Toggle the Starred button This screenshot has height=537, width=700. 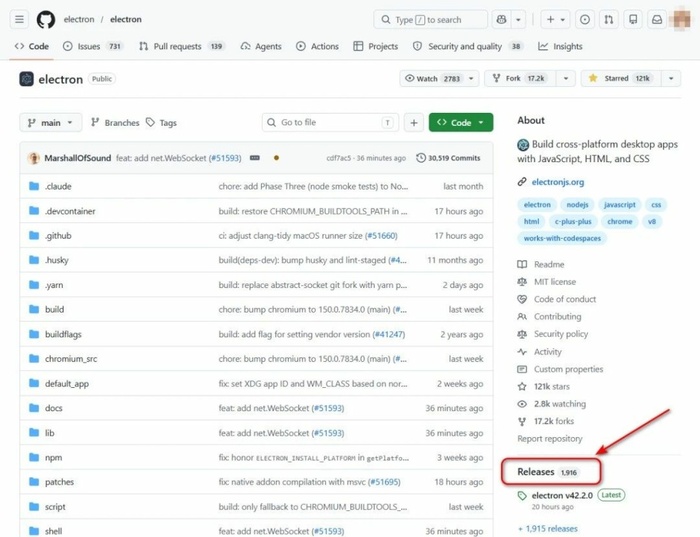point(621,79)
